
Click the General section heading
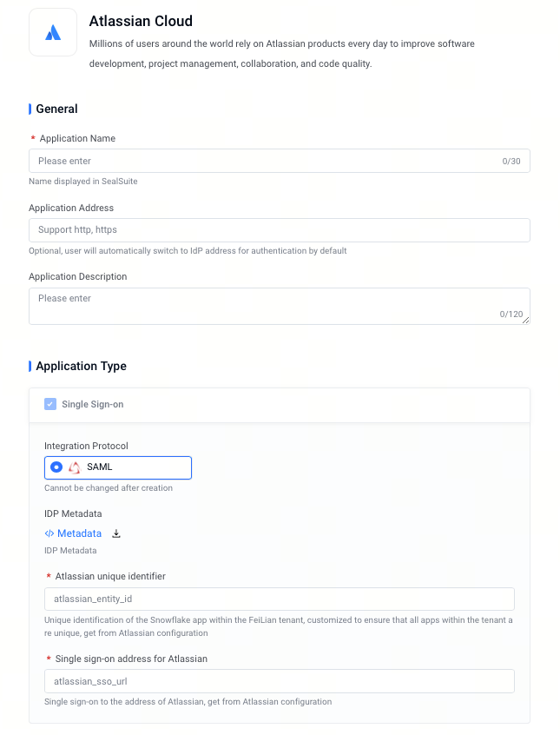[56, 109]
